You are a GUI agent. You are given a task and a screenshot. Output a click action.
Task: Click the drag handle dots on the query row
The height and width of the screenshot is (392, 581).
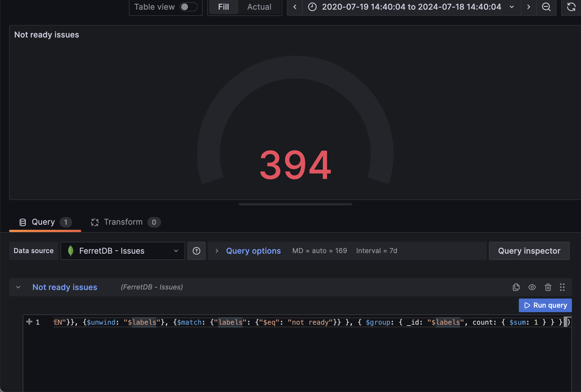(562, 287)
